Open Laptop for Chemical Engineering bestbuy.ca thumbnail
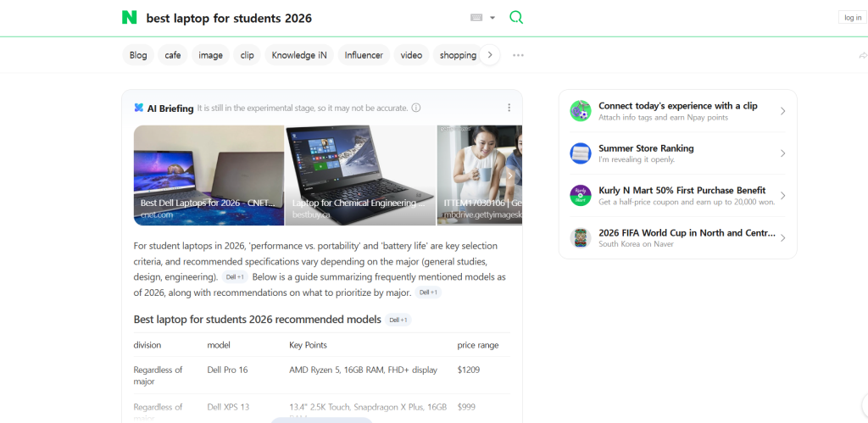Screen dimensions: 868x423 point(360,175)
